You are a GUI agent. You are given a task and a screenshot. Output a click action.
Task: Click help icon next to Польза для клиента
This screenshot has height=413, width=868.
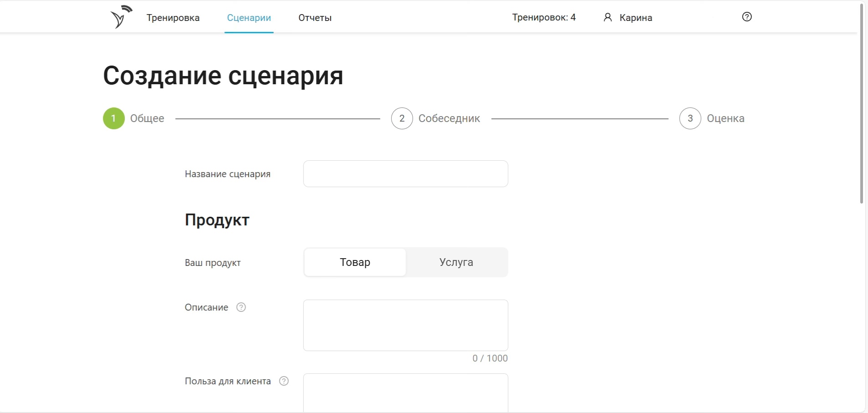click(x=284, y=381)
